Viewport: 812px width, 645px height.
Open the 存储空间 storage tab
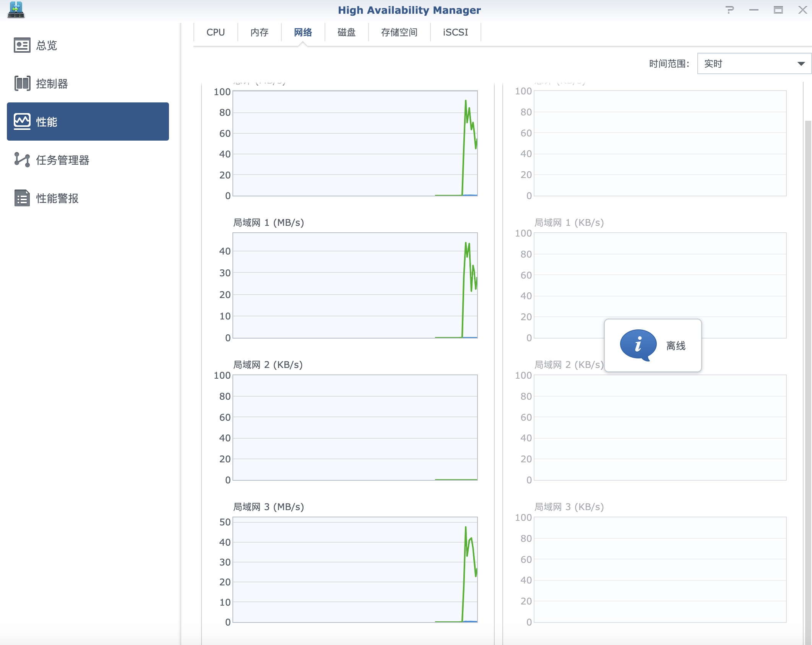(x=399, y=32)
